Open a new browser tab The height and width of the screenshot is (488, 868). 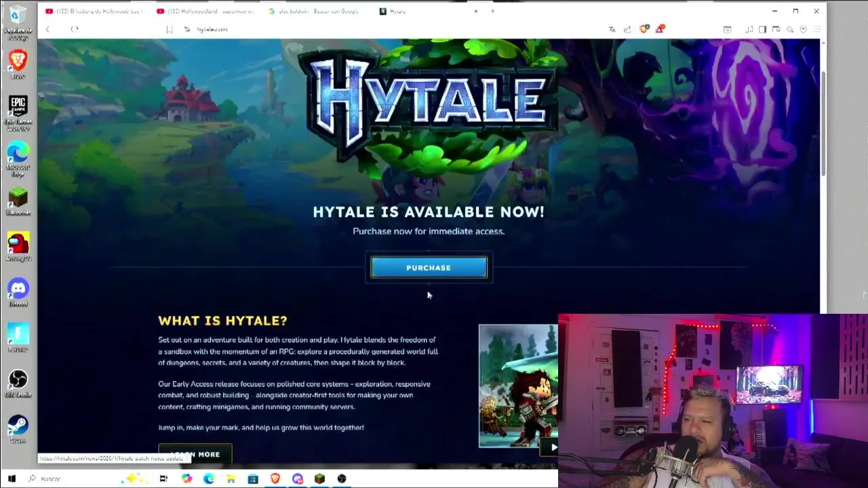click(493, 11)
